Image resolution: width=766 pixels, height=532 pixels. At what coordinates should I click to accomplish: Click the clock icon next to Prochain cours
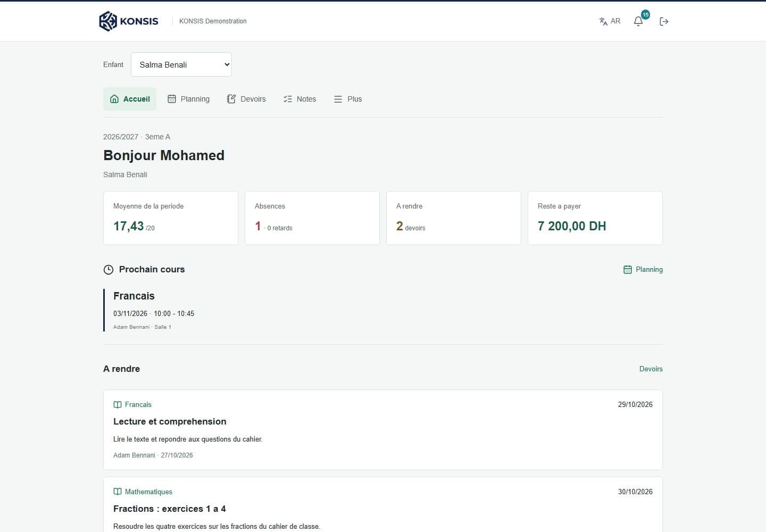point(109,270)
